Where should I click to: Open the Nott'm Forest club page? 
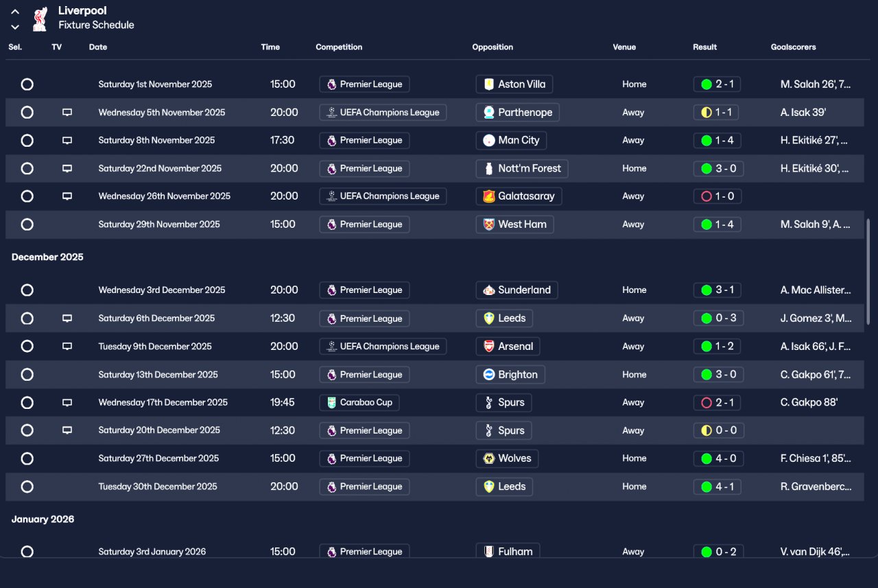522,169
